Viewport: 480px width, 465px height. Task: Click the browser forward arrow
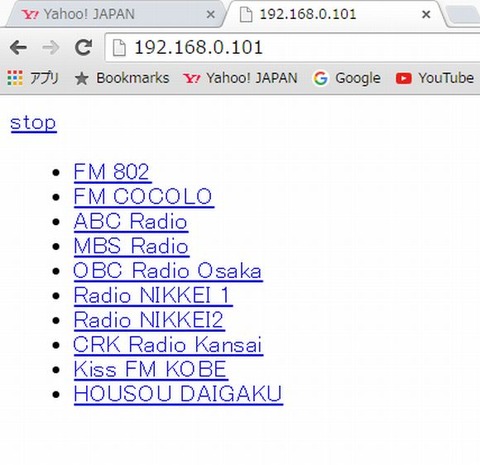(51, 48)
